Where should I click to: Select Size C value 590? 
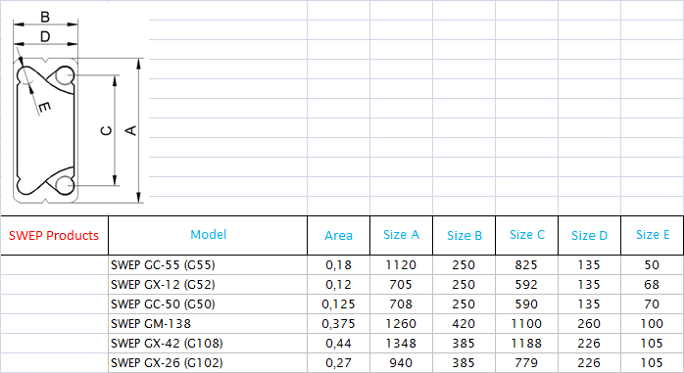[x=527, y=304]
